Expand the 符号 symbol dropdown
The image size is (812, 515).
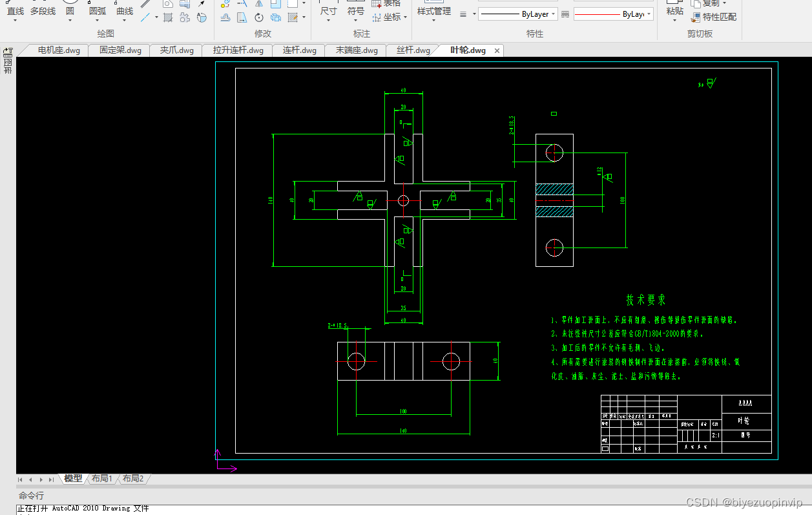pos(355,21)
